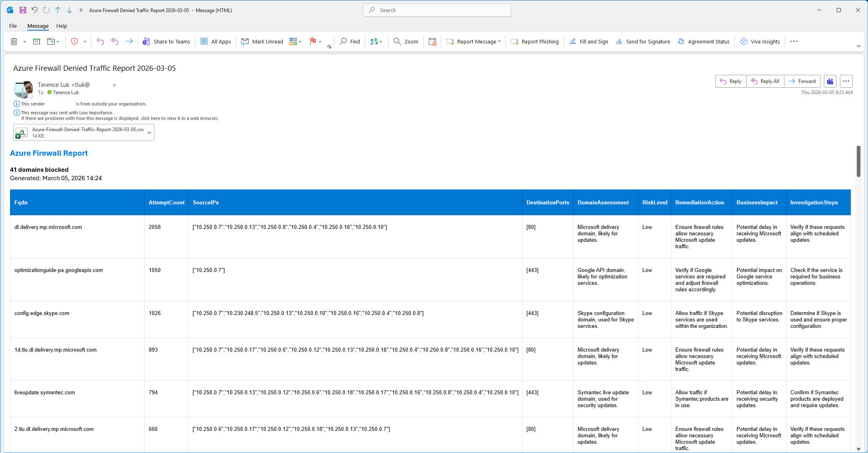Click the Find magnifier icon
Viewport: 868px width, 453px height.
click(343, 41)
